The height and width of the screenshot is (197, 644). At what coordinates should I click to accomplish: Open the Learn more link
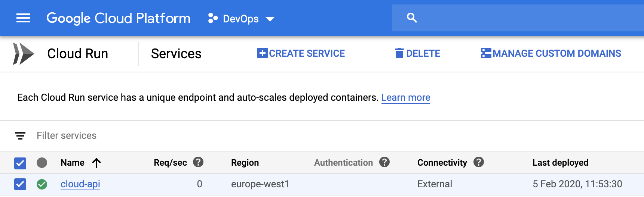coord(406,97)
